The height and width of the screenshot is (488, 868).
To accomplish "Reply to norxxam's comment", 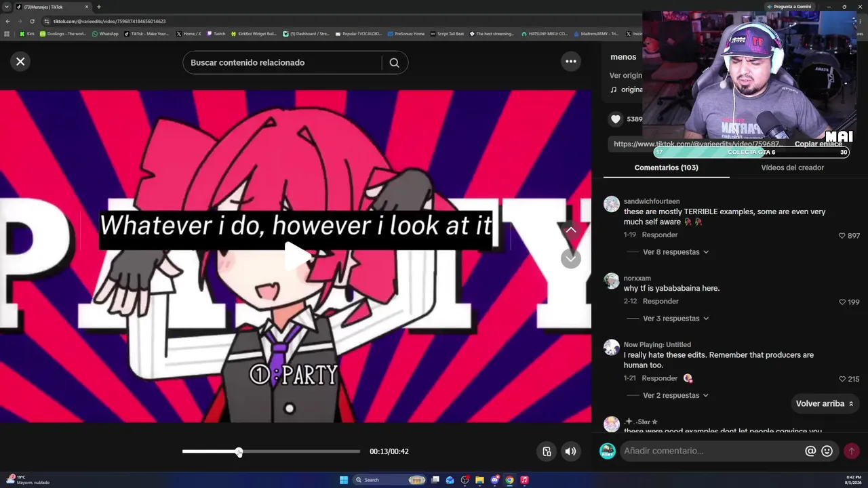I will (660, 302).
